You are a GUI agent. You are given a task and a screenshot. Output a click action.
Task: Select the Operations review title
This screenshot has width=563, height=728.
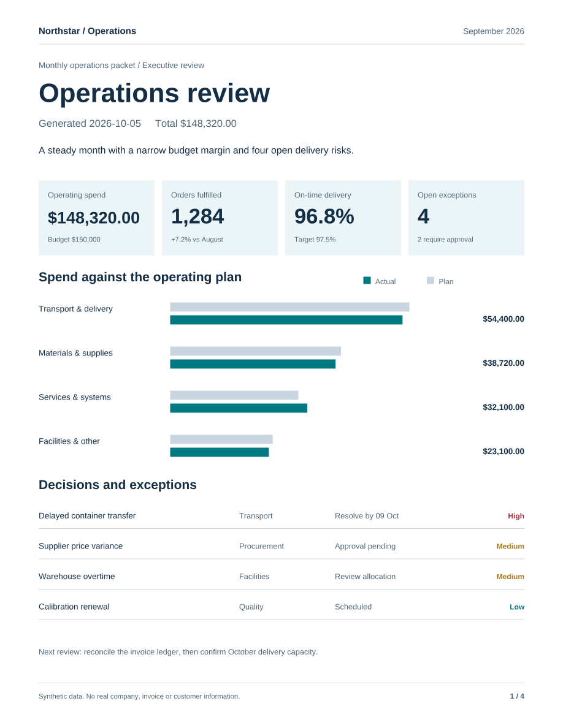(154, 93)
